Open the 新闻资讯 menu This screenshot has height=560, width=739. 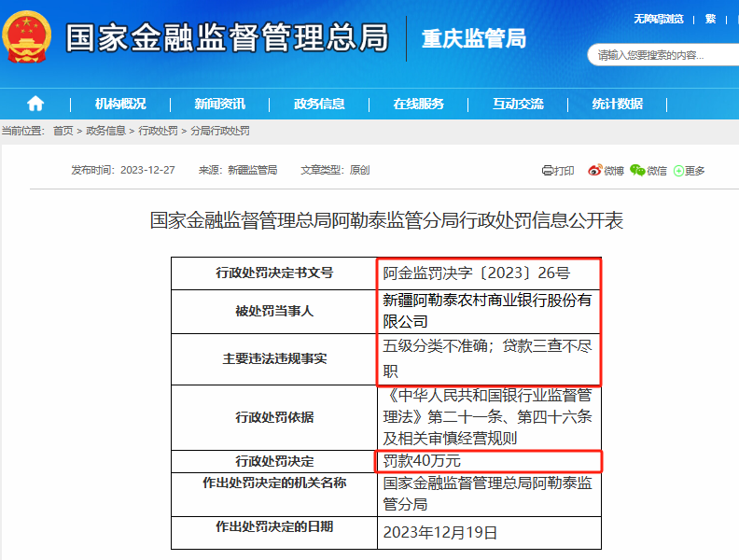coord(219,104)
